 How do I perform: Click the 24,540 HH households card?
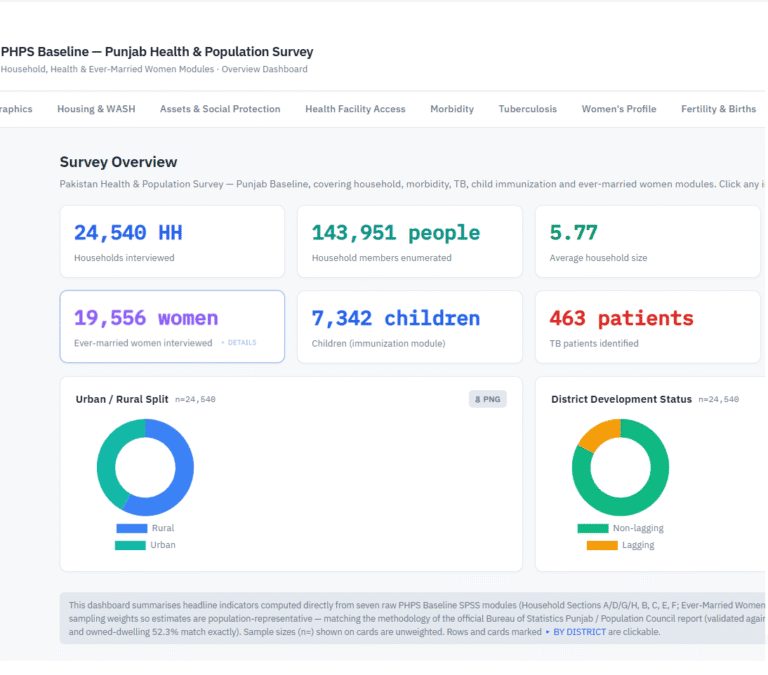[172, 241]
